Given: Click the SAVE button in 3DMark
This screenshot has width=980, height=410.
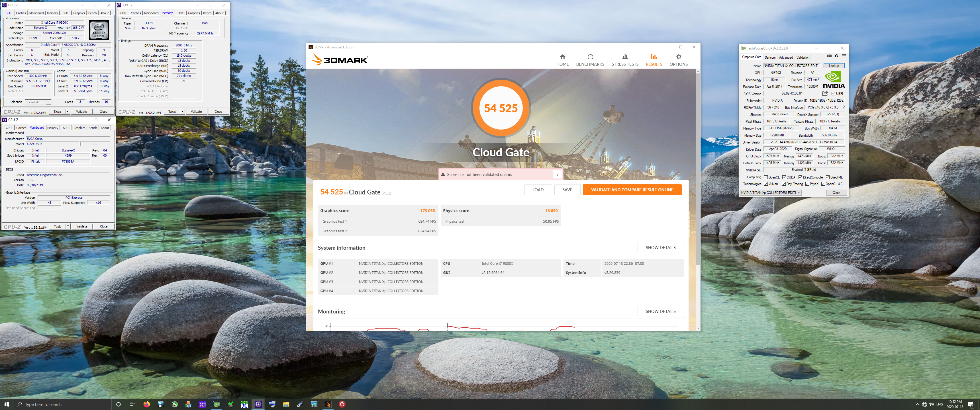Looking at the screenshot, I should tap(567, 190).
